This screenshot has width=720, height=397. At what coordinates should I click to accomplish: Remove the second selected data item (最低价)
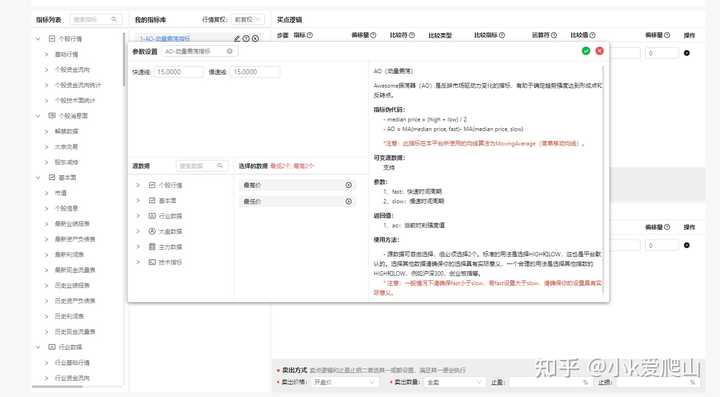(x=349, y=201)
